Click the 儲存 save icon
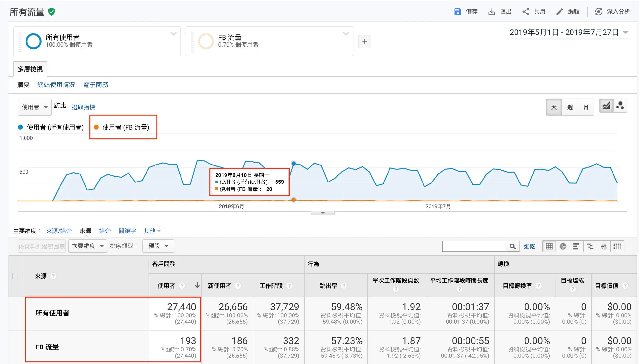This screenshot has width=639, height=364. pyautogui.click(x=457, y=12)
